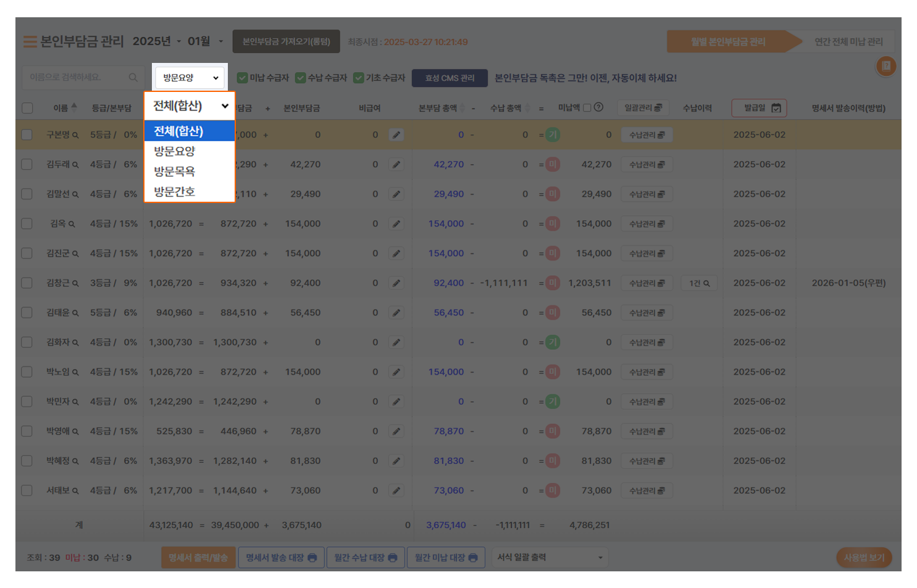
Task: Uncheck the 미납 수급자 checkbox
Action: (243, 78)
